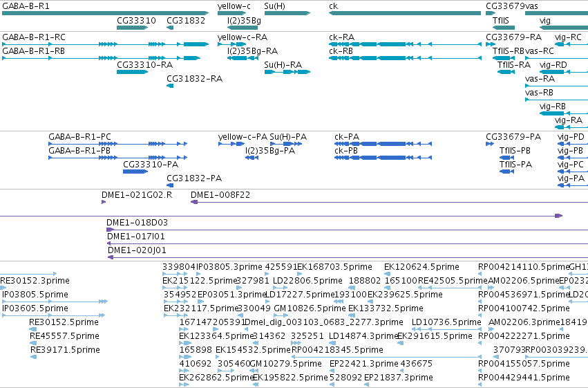Click the vig-RB transcript label
Image resolution: width=588 pixels, height=388 pixels.
click(553, 107)
